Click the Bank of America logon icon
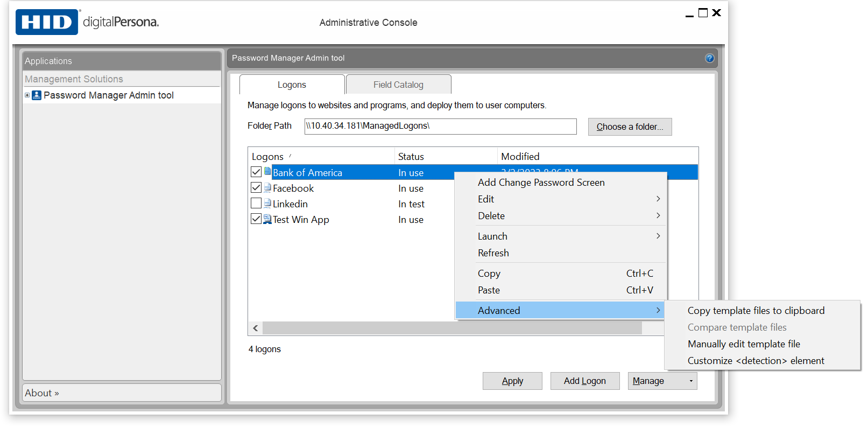 [x=267, y=172]
